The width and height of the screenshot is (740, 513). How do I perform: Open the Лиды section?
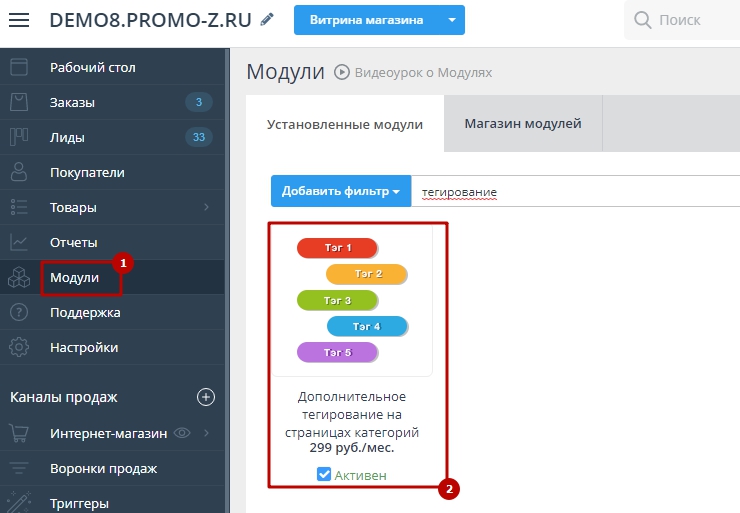coord(67,137)
